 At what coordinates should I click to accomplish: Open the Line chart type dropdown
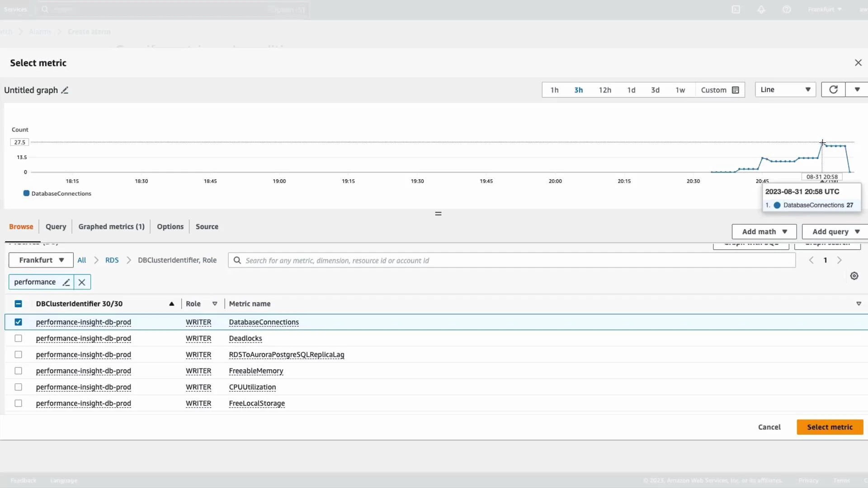pyautogui.click(x=785, y=89)
